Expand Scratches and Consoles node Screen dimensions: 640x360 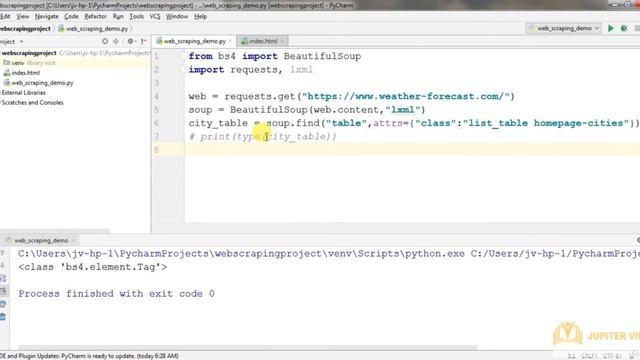pyautogui.click(x=32, y=102)
